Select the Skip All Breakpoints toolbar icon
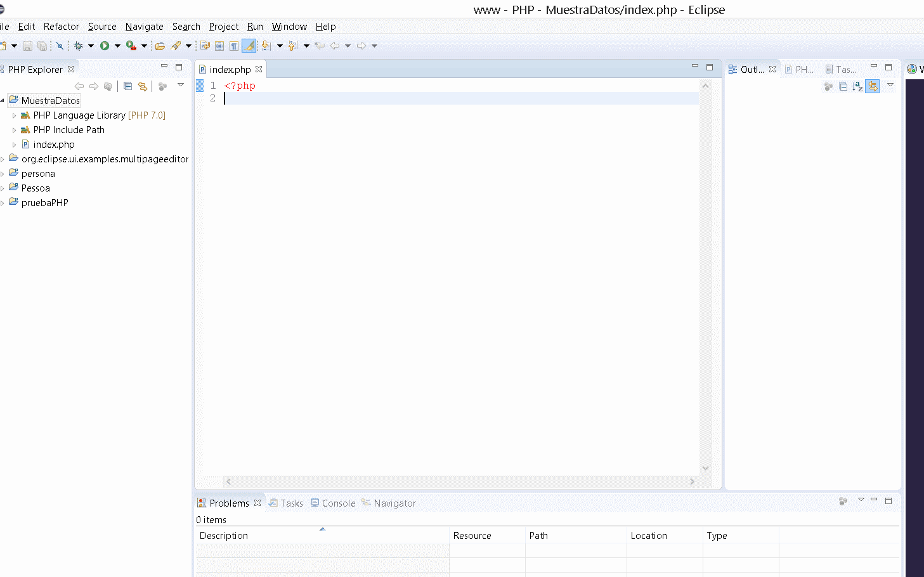 point(59,46)
